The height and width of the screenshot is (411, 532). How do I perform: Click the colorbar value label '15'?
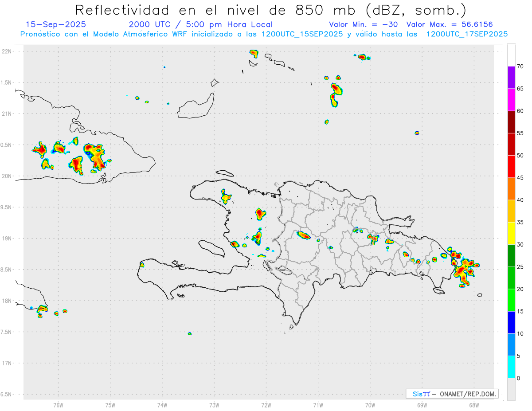tap(520, 311)
